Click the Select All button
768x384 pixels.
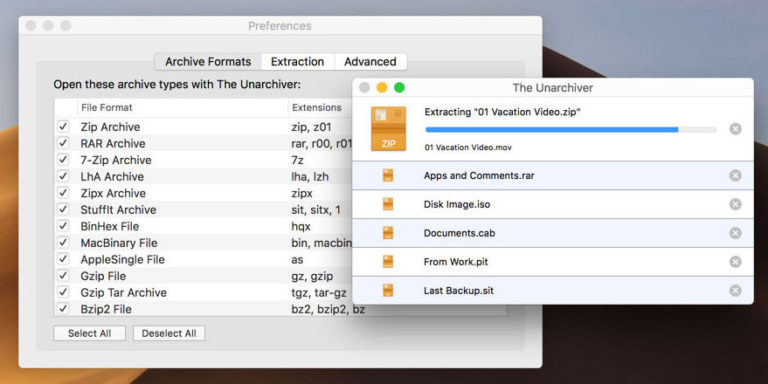point(90,334)
